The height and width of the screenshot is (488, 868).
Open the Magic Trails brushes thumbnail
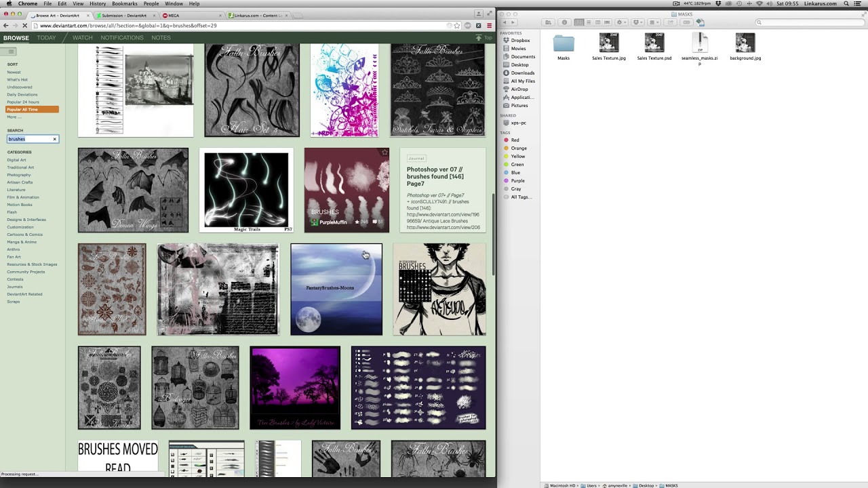(x=246, y=190)
